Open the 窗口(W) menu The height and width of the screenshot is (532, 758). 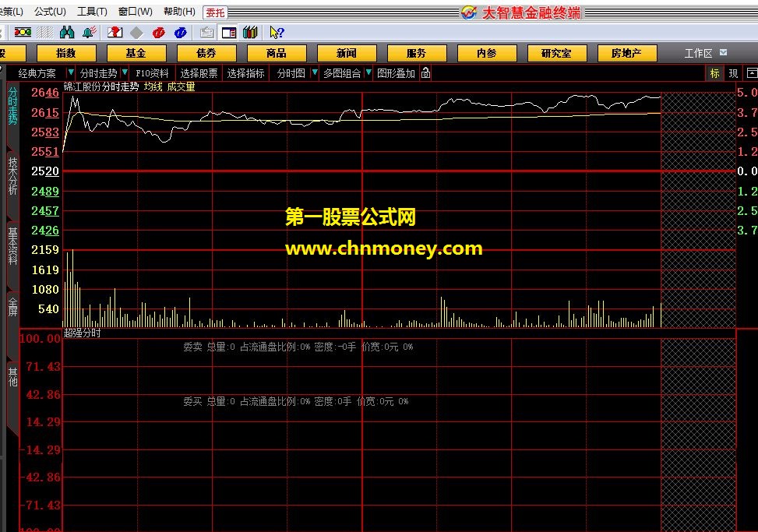click(135, 11)
